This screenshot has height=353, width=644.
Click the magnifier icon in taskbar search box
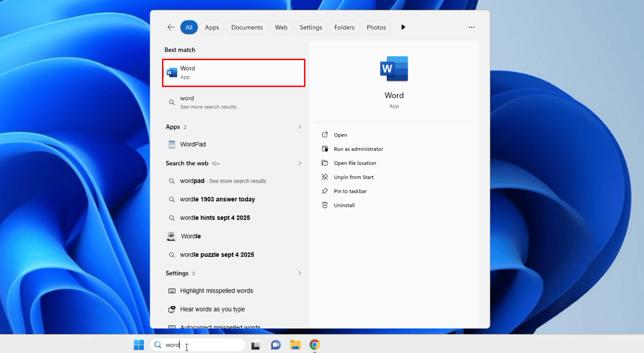coord(158,345)
